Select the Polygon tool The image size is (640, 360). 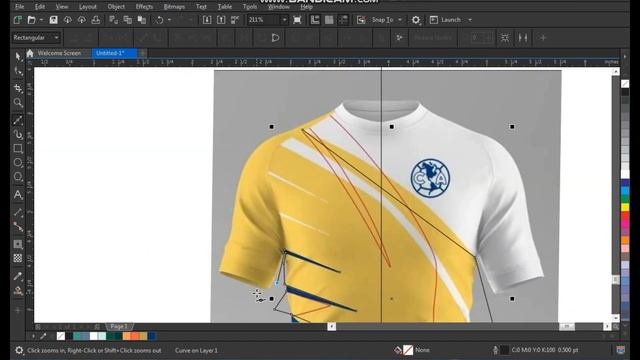point(18,177)
